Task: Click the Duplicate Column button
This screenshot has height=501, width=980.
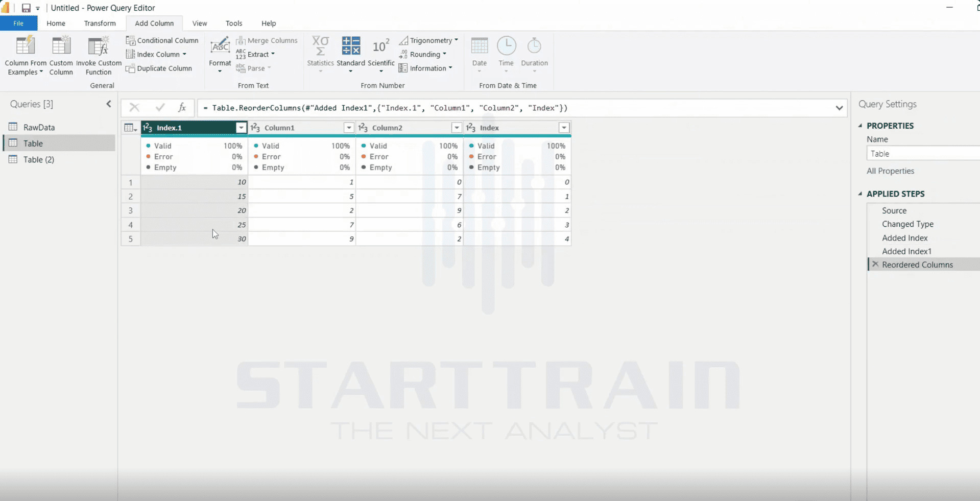Action: point(159,68)
